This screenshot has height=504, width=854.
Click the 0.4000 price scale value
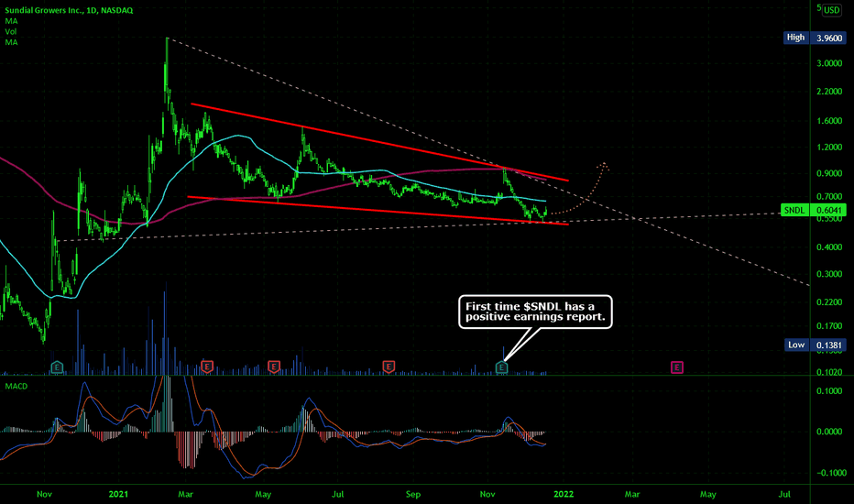pos(829,247)
